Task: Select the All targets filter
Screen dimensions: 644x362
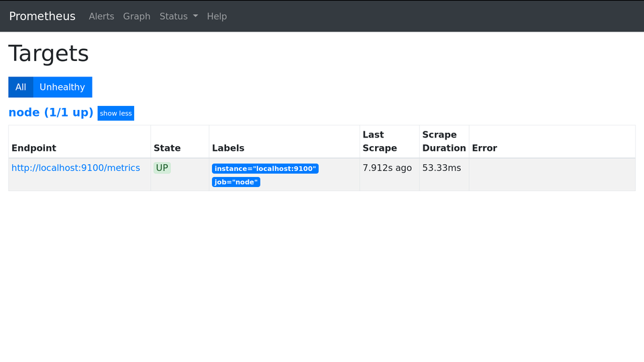Action: click(x=21, y=87)
